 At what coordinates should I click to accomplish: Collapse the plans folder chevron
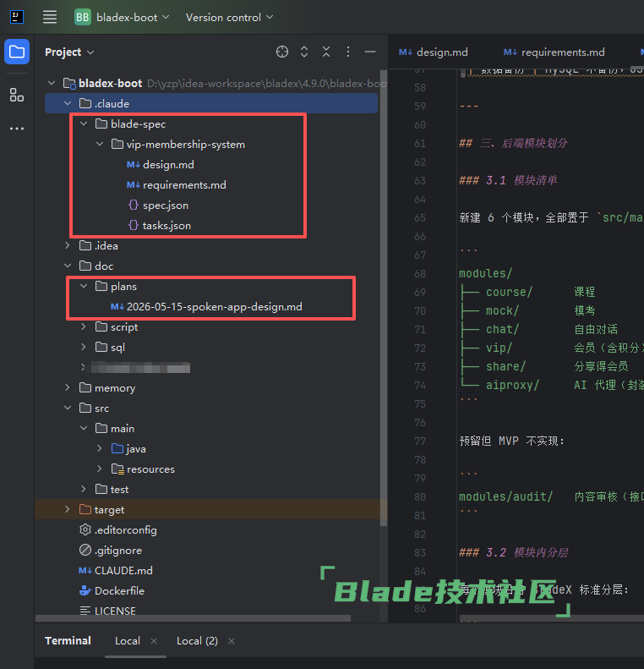tap(84, 286)
